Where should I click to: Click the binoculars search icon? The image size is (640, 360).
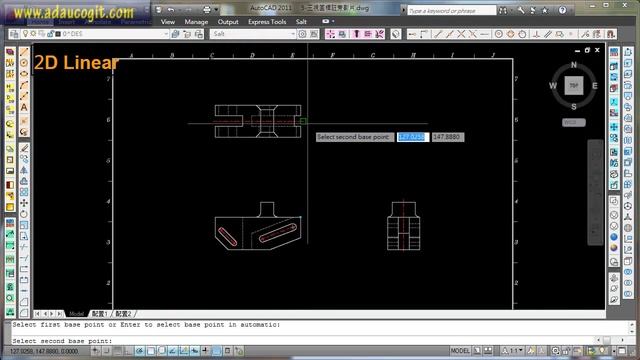pos(503,11)
